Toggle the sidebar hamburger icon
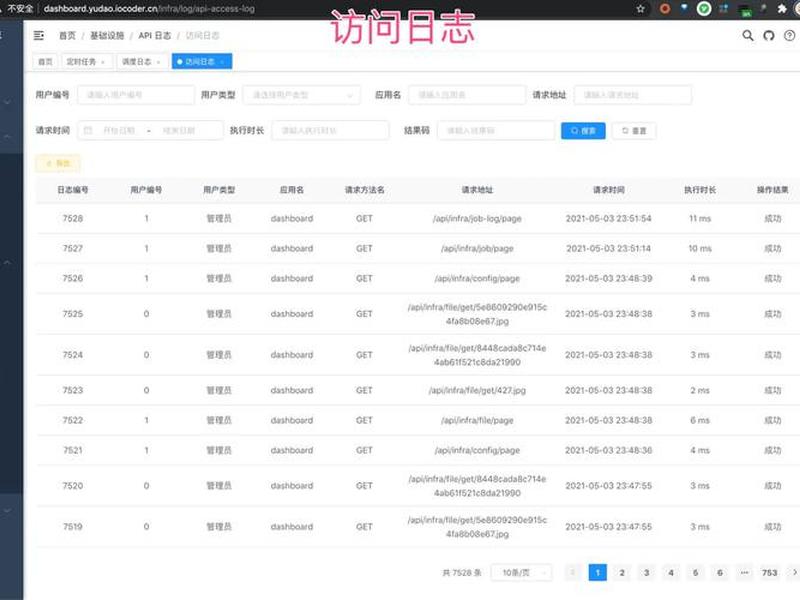 [38, 35]
